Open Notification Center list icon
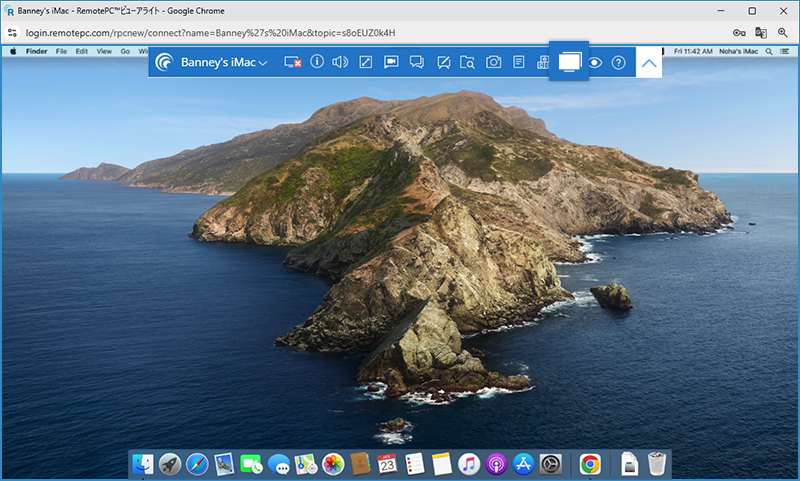The height and width of the screenshot is (481, 800). [785, 51]
